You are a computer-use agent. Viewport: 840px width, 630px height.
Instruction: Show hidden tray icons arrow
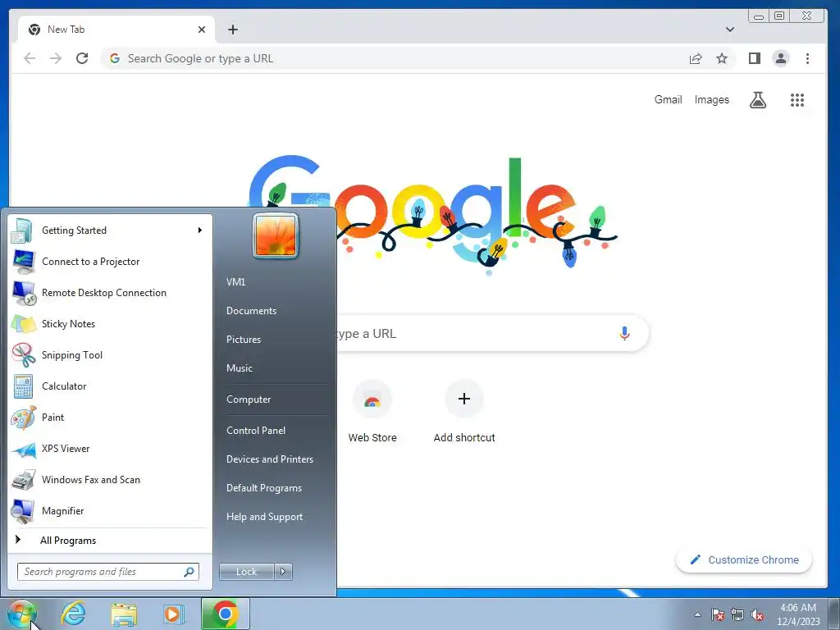(697, 614)
